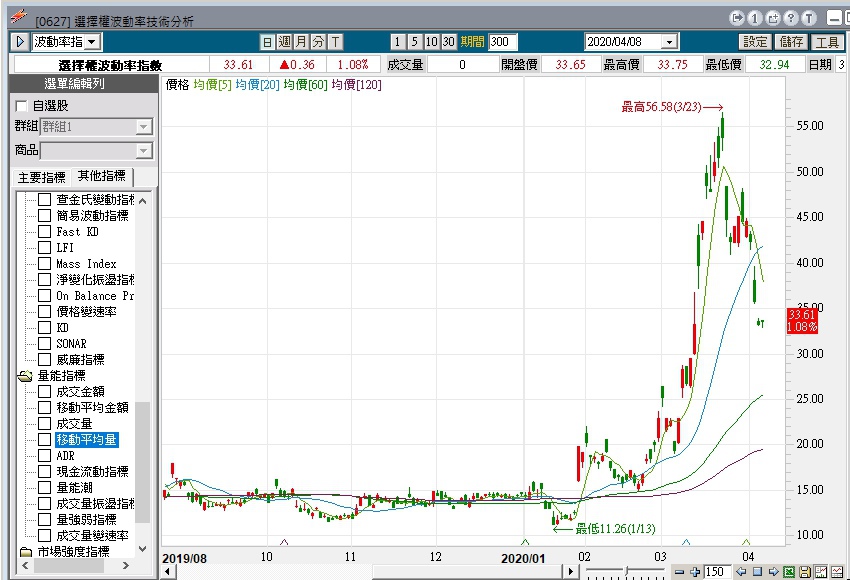This screenshot has height=580, width=850.
Task: Select weekly 週 period
Action: click(285, 42)
